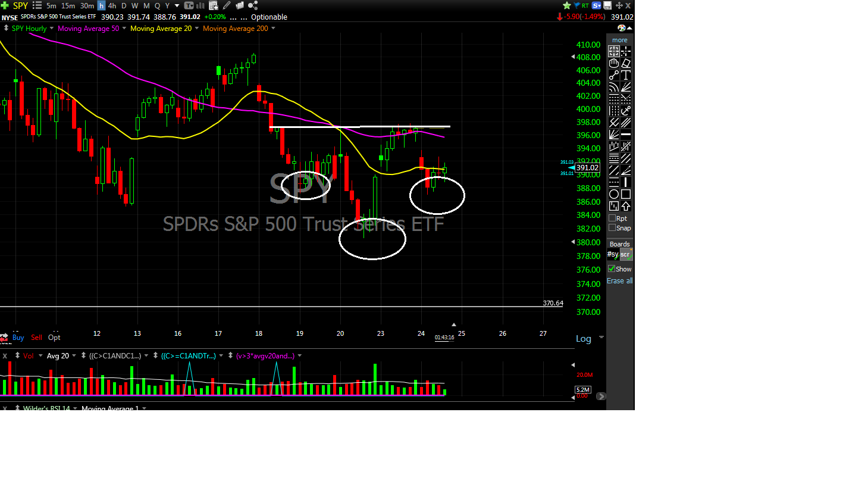Select the crosshair drawing tool
The width and height of the screenshot is (868, 484).
[626, 51]
